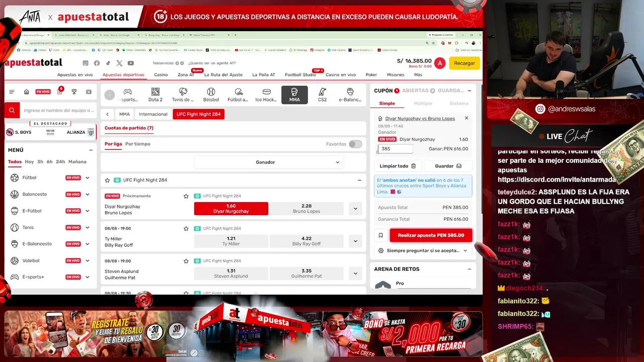This screenshot has height=362, width=644.
Task: Open the YouTube social icon in header
Action: coord(131,63)
